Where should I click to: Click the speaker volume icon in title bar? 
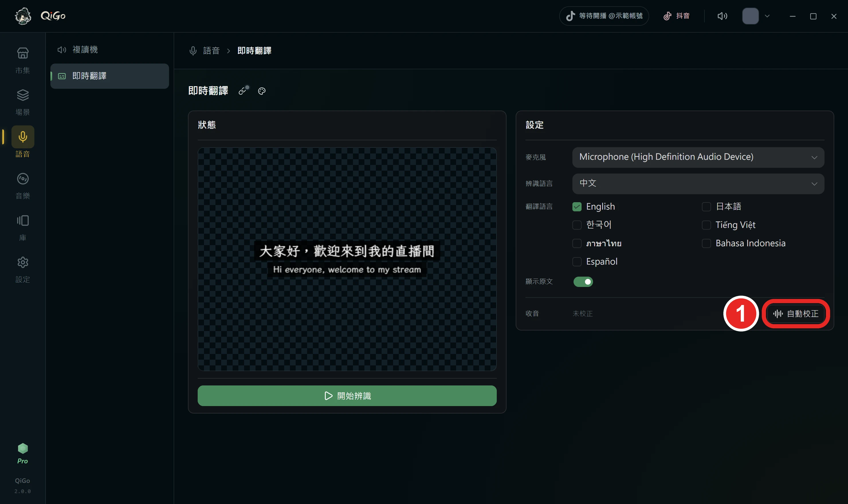pyautogui.click(x=722, y=16)
